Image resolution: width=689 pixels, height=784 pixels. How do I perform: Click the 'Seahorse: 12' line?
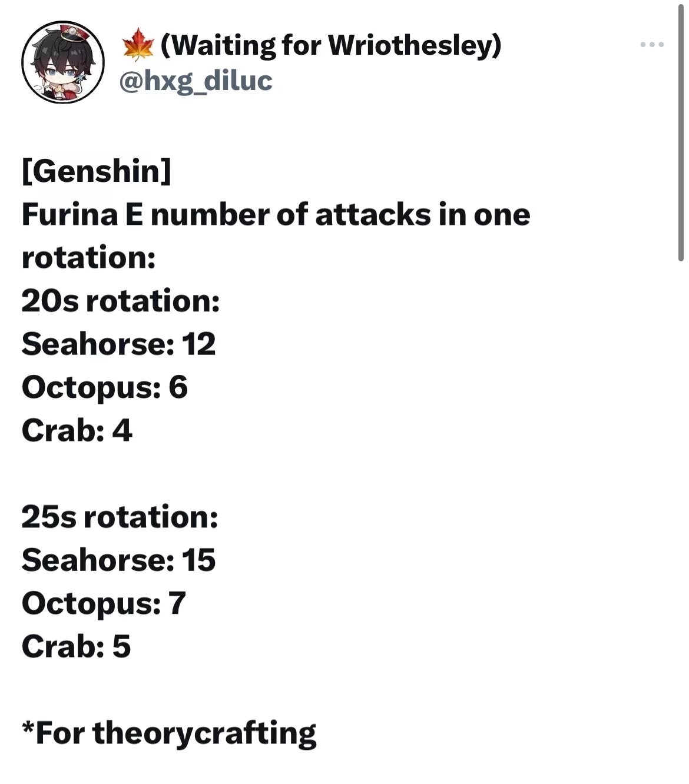[x=119, y=344]
